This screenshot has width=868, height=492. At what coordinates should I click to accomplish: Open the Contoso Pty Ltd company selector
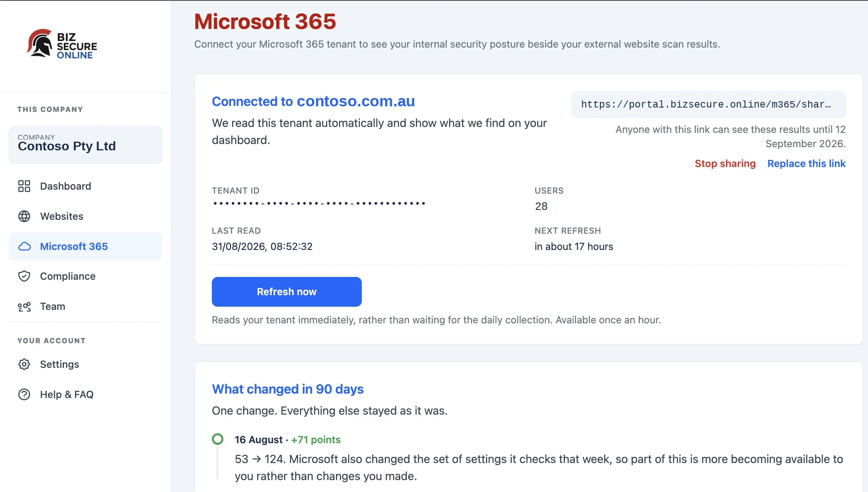coord(85,145)
